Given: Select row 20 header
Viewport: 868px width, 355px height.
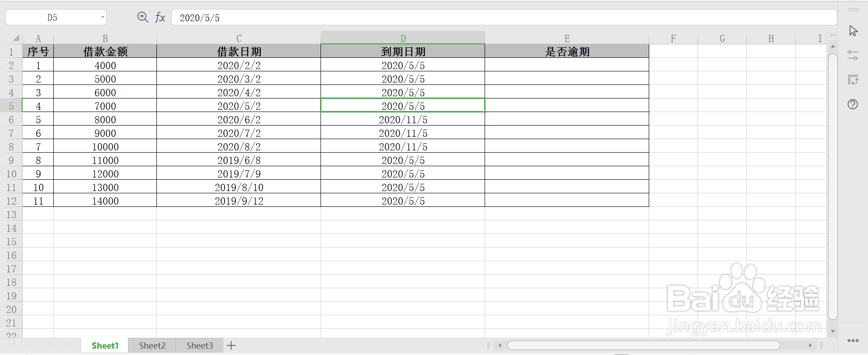Looking at the screenshot, I should pos(11,308).
